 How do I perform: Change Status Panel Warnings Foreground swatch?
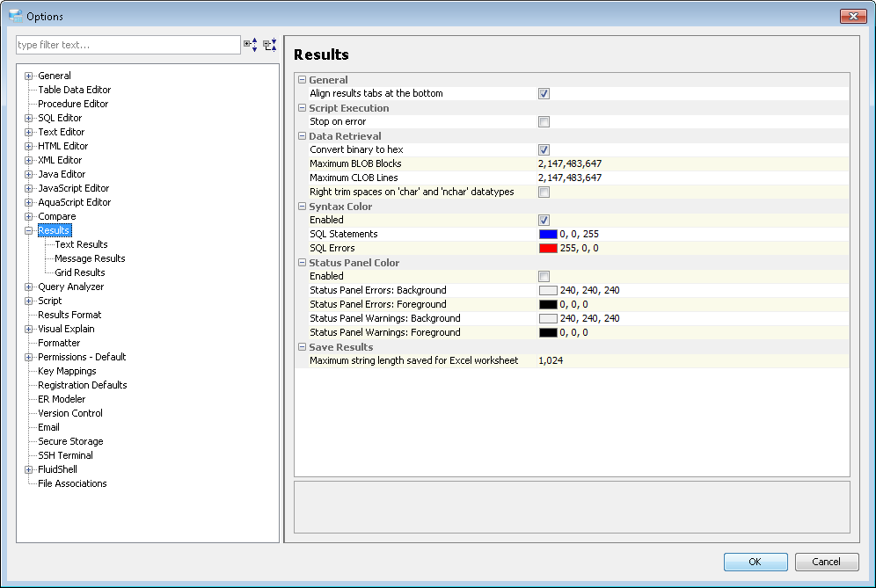coord(548,333)
